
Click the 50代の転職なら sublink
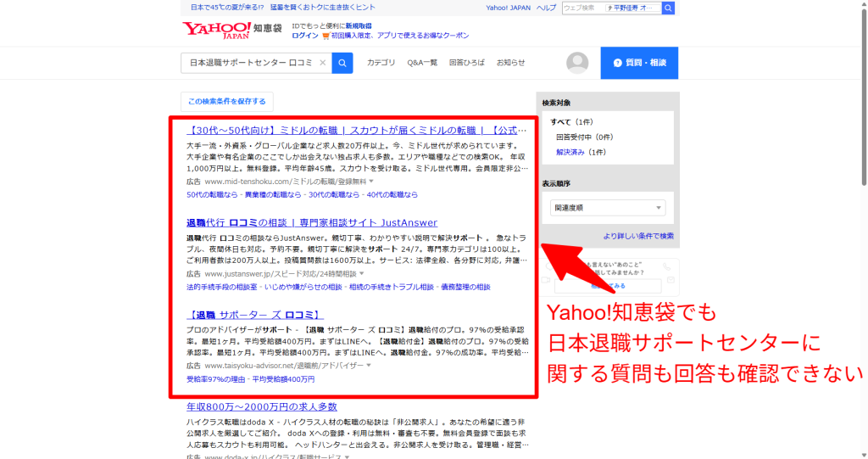coord(212,194)
